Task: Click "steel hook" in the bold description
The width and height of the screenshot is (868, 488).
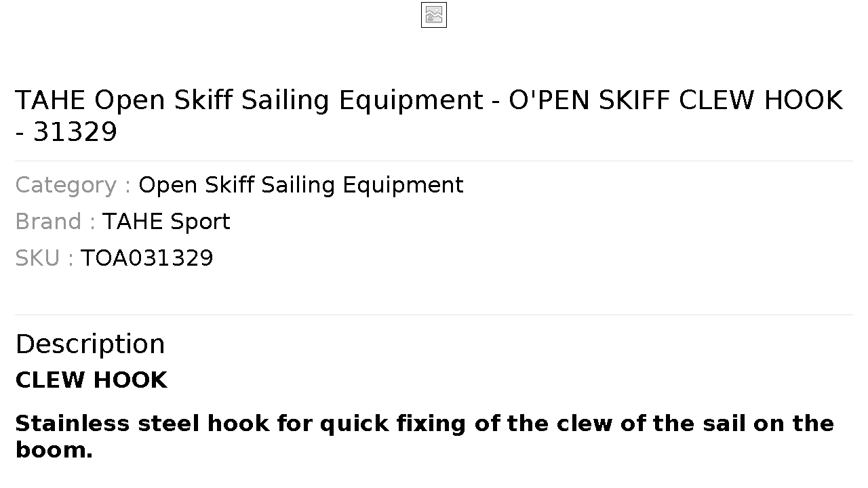Action: [203, 424]
